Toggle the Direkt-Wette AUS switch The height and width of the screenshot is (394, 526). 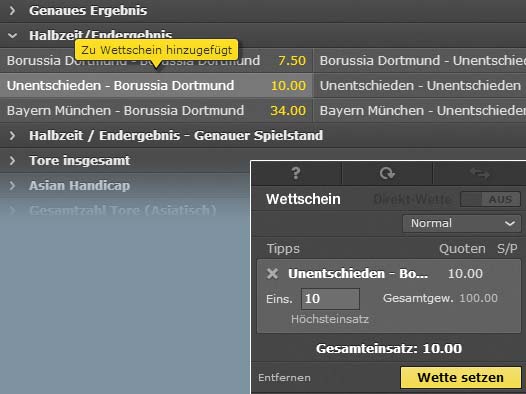click(x=490, y=199)
